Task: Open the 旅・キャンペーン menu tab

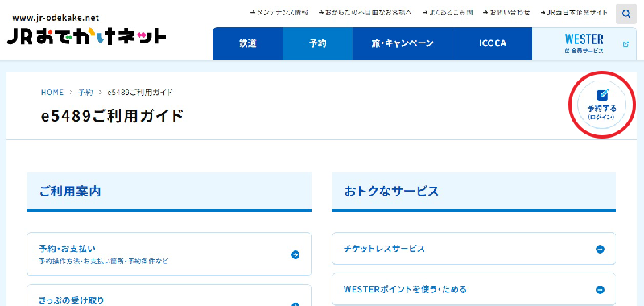Action: pyautogui.click(x=403, y=43)
